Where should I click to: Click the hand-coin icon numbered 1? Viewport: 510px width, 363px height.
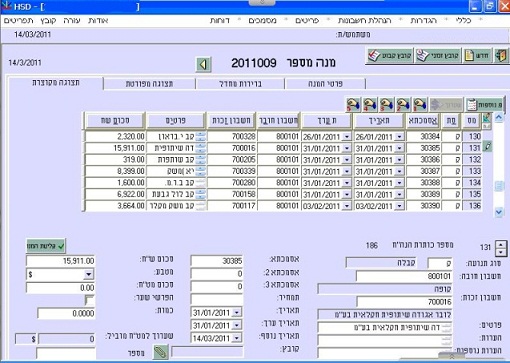pyautogui.click(x=420, y=105)
